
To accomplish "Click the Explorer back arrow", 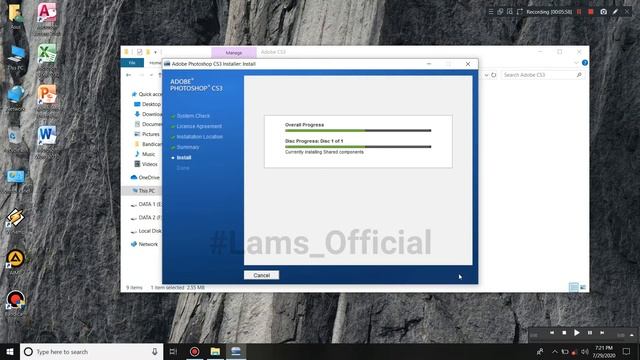I will click(x=129, y=75).
